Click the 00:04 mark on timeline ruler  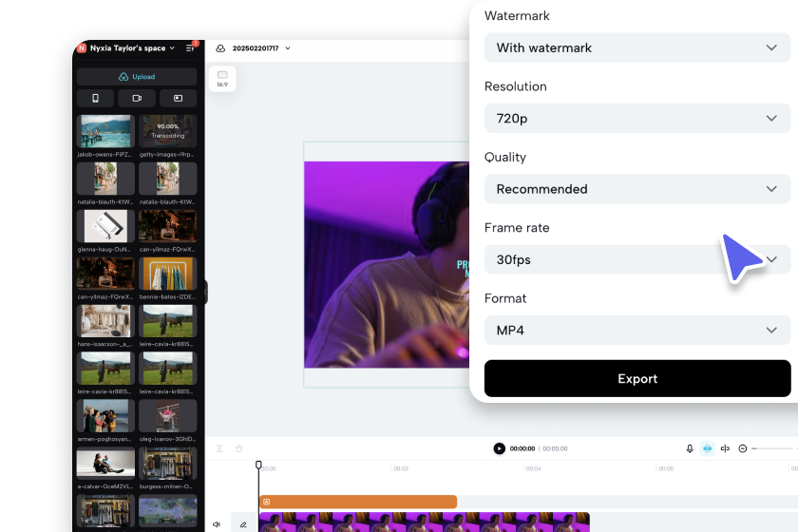click(x=533, y=468)
